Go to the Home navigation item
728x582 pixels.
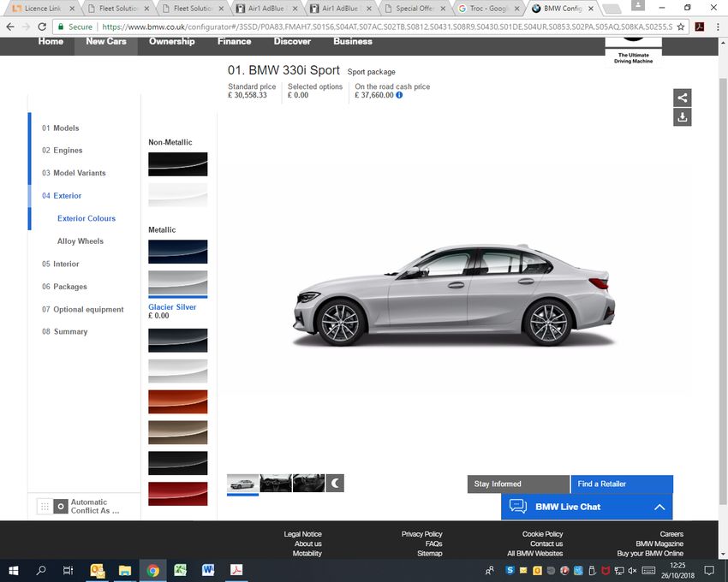(51, 41)
